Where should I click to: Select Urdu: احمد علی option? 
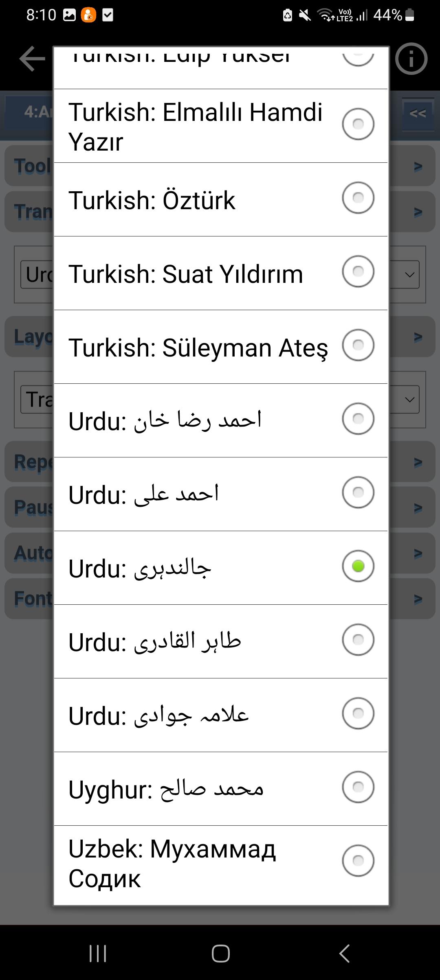(221, 494)
